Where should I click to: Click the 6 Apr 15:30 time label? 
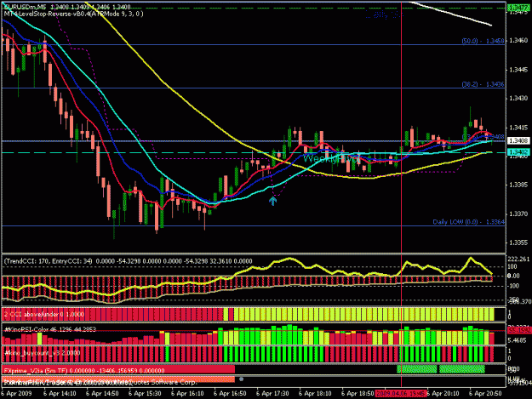coord(145,394)
